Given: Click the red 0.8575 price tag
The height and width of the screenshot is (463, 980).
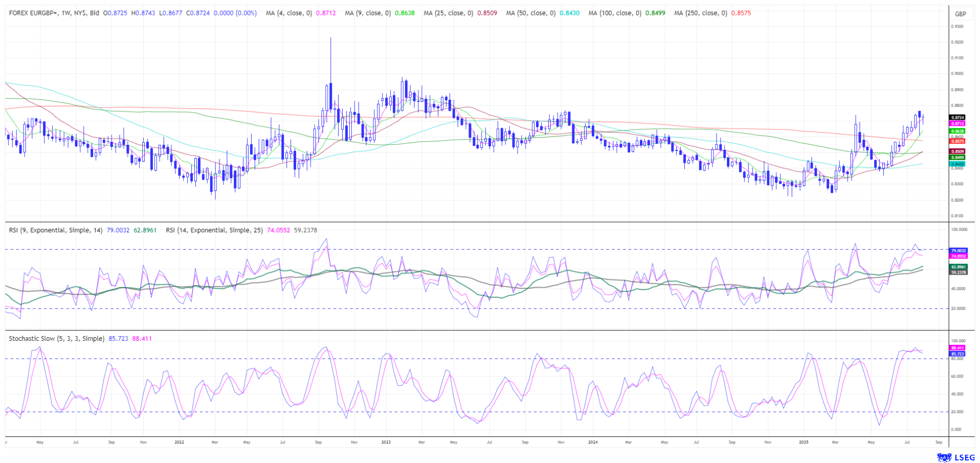Looking at the screenshot, I should coord(957,141).
